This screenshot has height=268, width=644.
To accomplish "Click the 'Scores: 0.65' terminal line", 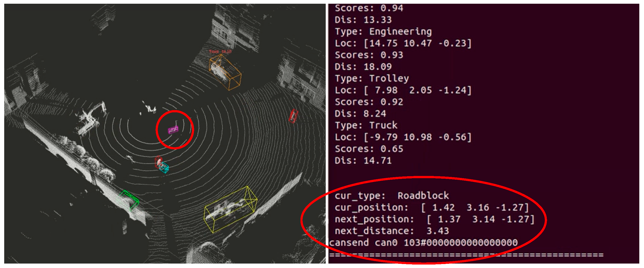I will click(369, 149).
